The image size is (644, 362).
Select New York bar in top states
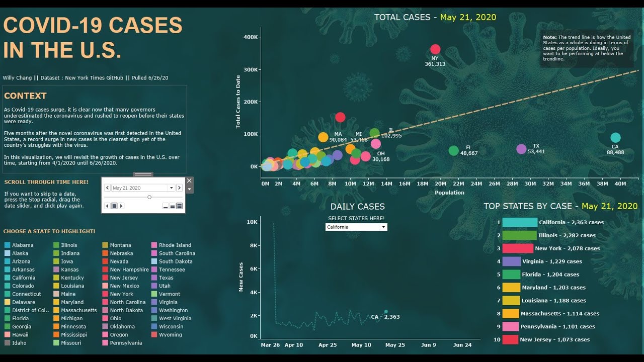[518, 248]
